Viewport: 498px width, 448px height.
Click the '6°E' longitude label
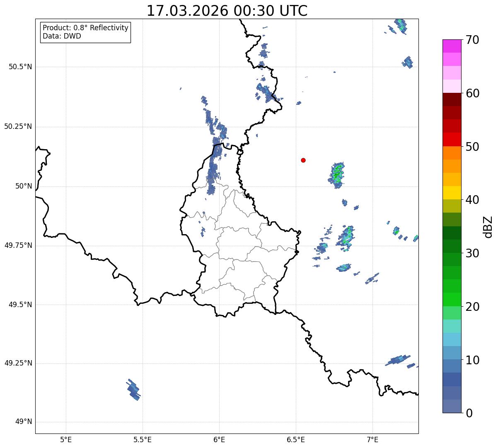click(219, 439)
